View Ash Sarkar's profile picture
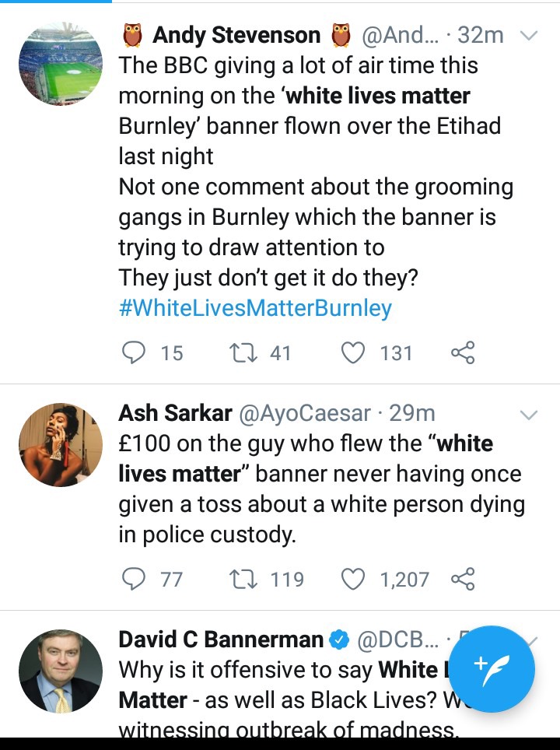This screenshot has height=750, width=560. [x=61, y=444]
